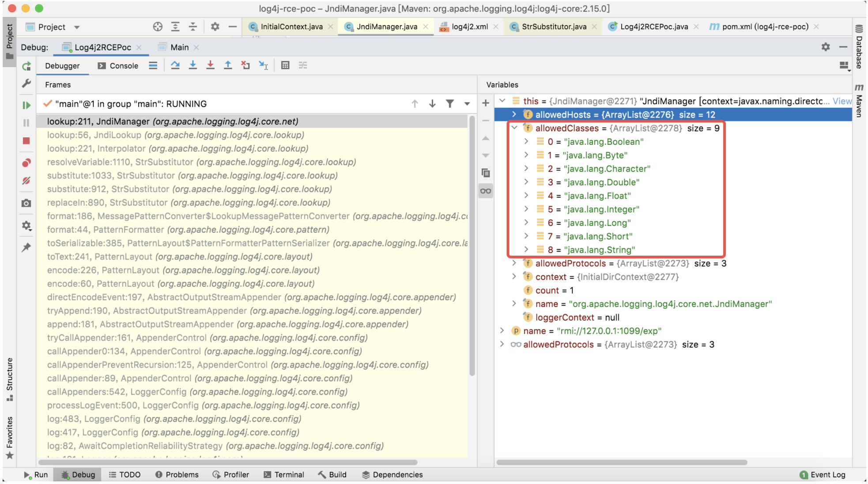Pin the debug tab with pin icon
Screen dimensions: 868x484
(26, 247)
